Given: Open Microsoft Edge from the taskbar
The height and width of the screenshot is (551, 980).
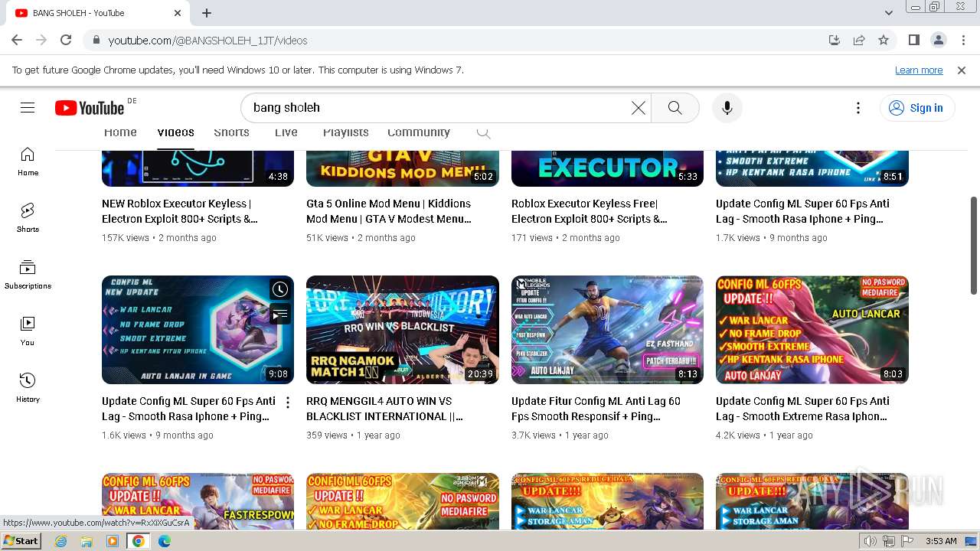Looking at the screenshot, I should click(165, 541).
